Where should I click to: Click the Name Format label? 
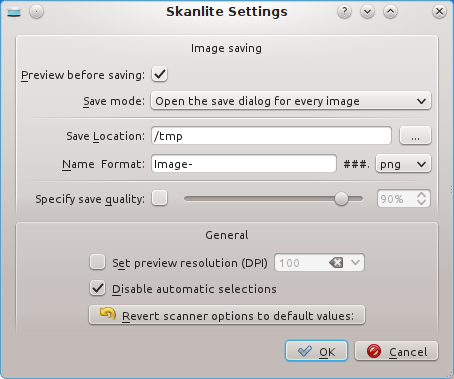click(104, 164)
